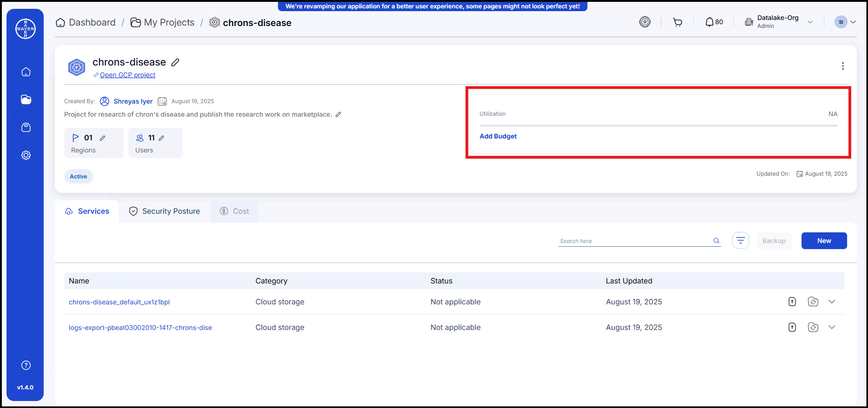Open the filter icon button
Screen dimensions: 868x408
click(x=741, y=240)
